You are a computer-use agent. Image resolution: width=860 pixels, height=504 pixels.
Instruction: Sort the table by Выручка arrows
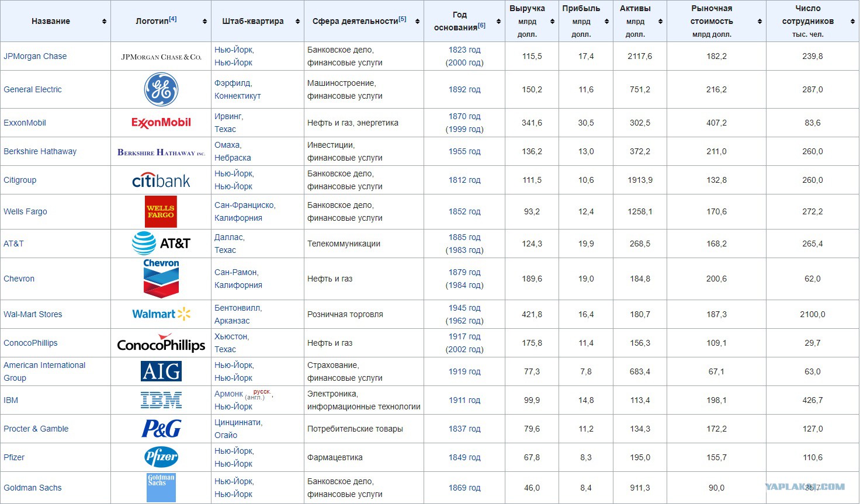(552, 22)
